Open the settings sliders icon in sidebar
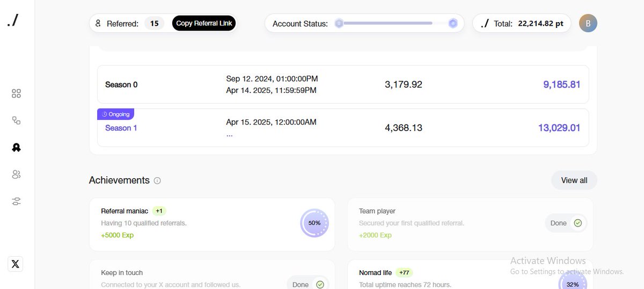 click(16, 201)
